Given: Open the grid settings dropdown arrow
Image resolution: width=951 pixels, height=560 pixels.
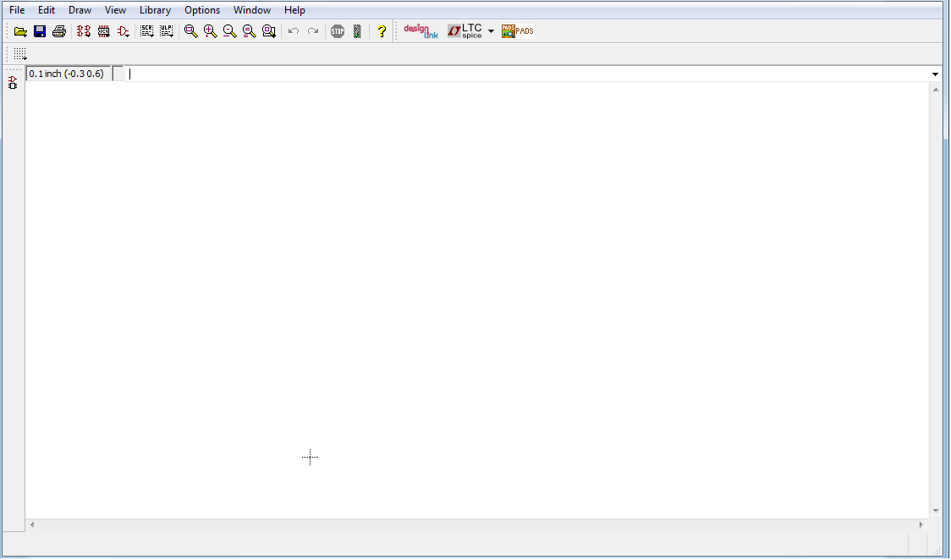Looking at the screenshot, I should [x=24, y=58].
